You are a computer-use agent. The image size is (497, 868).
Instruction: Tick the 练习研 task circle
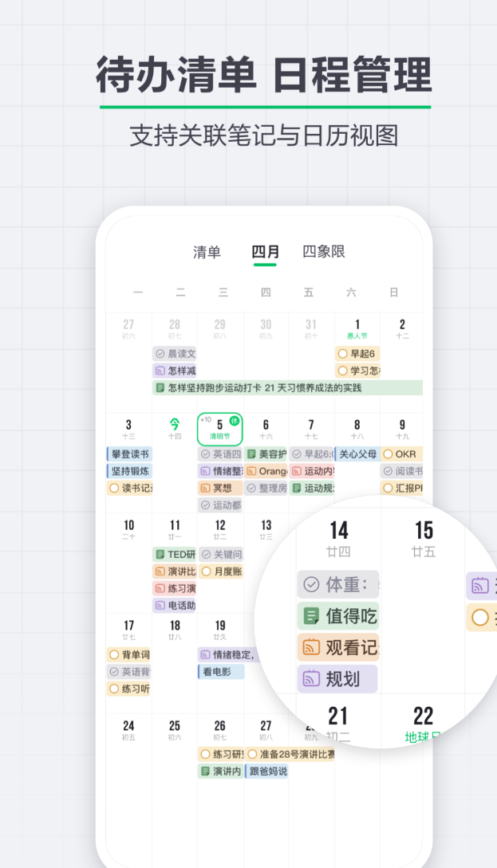coord(206,754)
